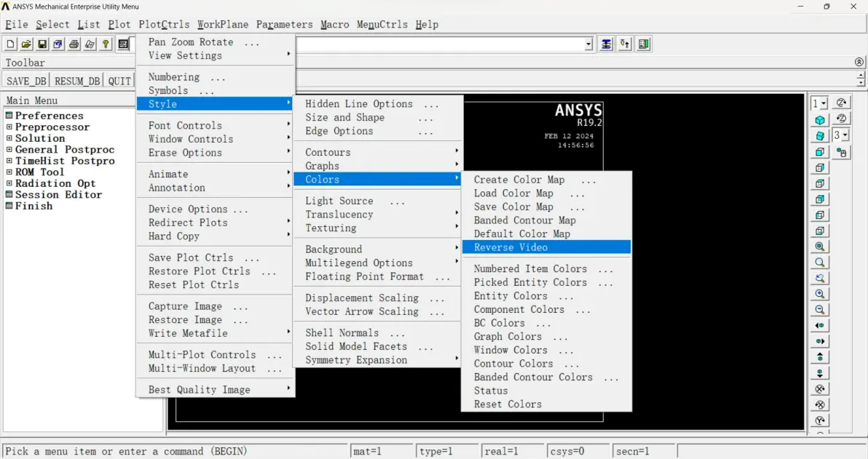Screen dimensions: 868x459
Task: Collapse the Toolbar panel with chevron button
Action: pos(859,63)
